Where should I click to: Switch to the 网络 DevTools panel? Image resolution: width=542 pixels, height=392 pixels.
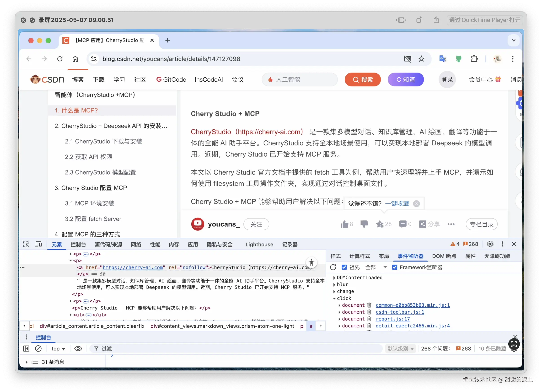[136, 244]
